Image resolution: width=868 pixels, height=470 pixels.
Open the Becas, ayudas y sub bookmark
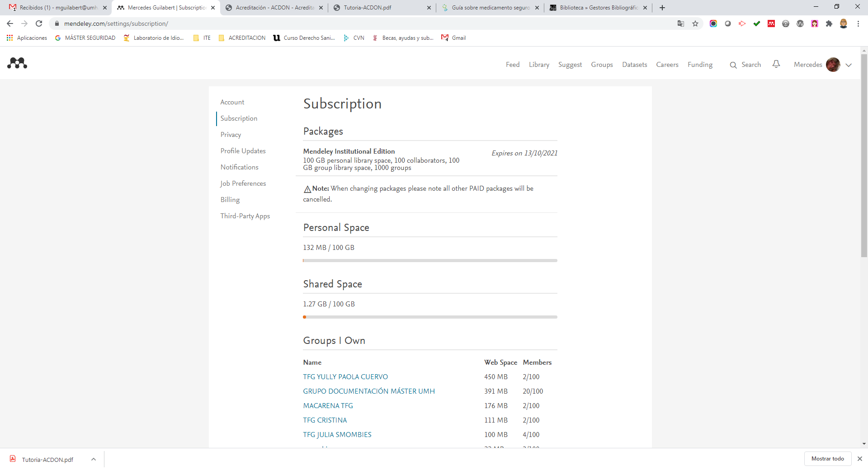coord(403,38)
